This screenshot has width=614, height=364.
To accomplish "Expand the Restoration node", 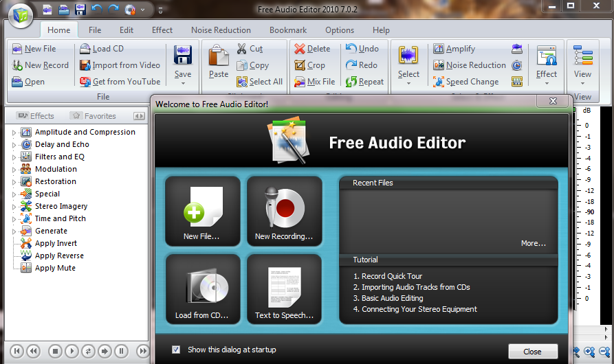I will [x=14, y=182].
